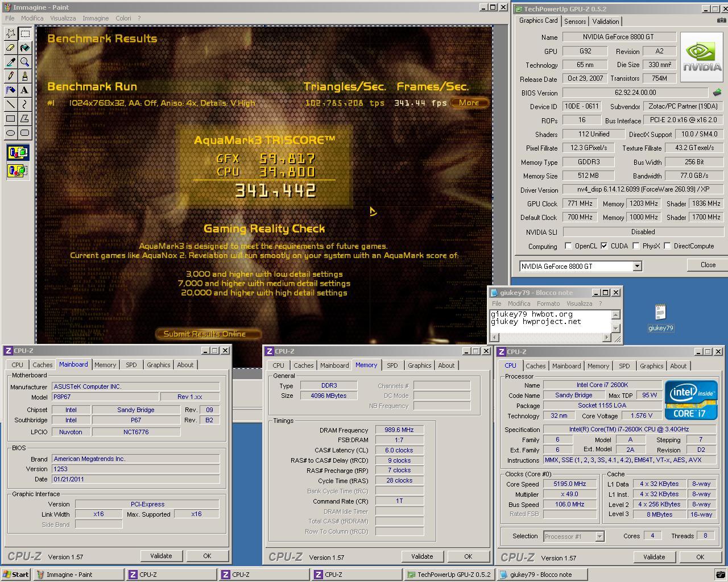Choose the Fill With Color bucket tool
This screenshot has height=582, width=728.
(x=25, y=48)
